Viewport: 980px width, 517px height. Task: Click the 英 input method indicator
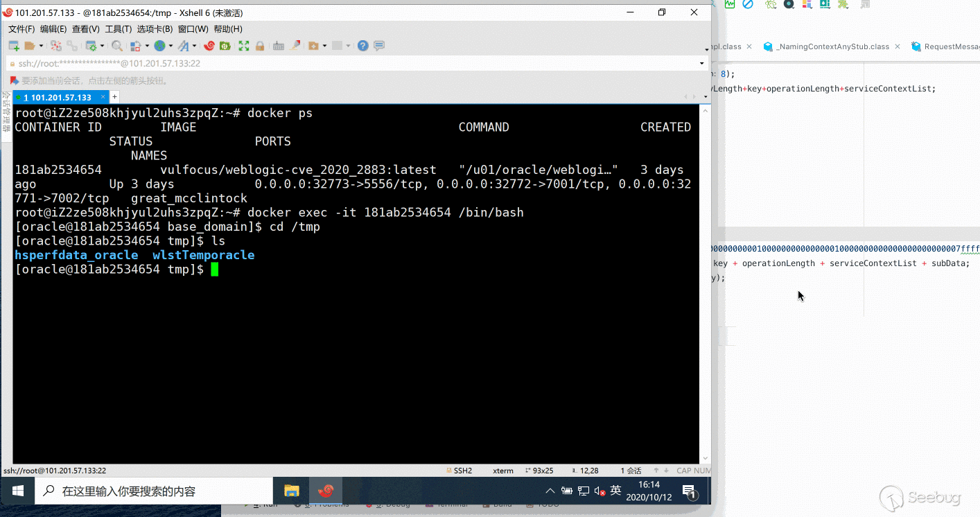(615, 491)
